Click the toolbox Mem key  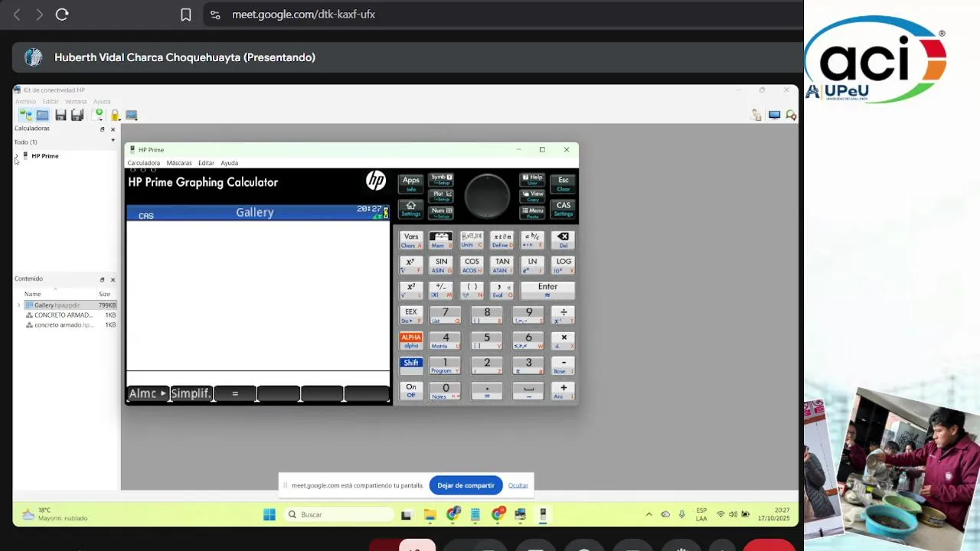(x=441, y=240)
